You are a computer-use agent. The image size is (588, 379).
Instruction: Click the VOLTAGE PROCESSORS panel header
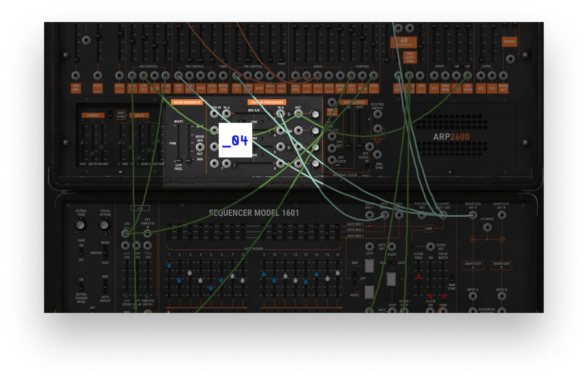tap(266, 102)
